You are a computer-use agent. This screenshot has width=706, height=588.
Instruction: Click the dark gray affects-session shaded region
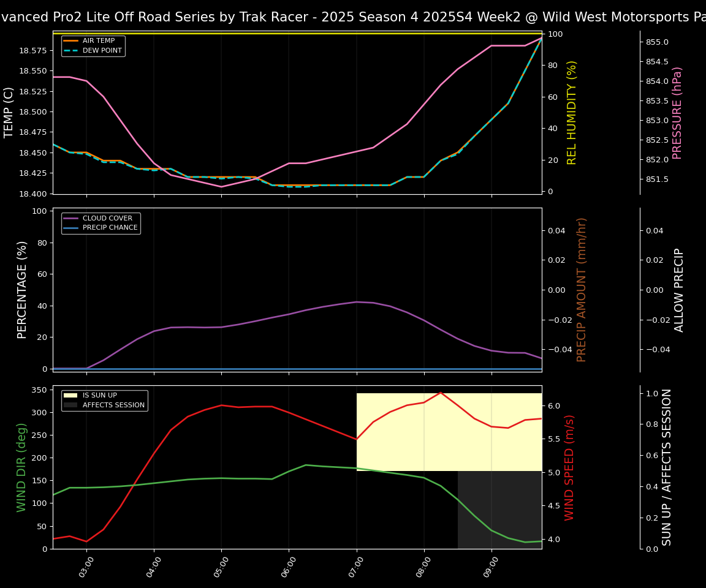tap(499, 510)
